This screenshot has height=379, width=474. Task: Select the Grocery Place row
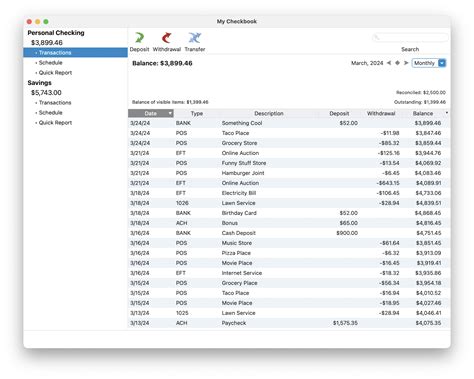pyautogui.click(x=289, y=283)
